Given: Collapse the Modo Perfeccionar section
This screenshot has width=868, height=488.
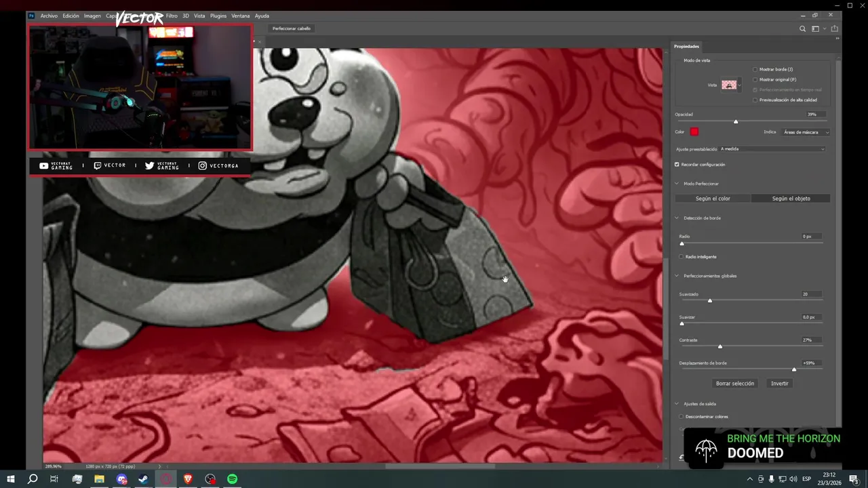Looking at the screenshot, I should click(x=677, y=184).
